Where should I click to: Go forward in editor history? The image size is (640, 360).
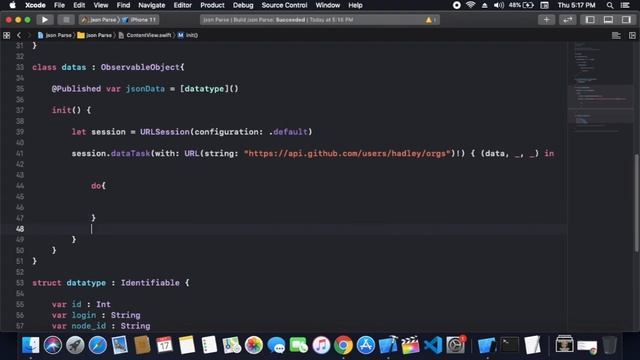[28, 36]
